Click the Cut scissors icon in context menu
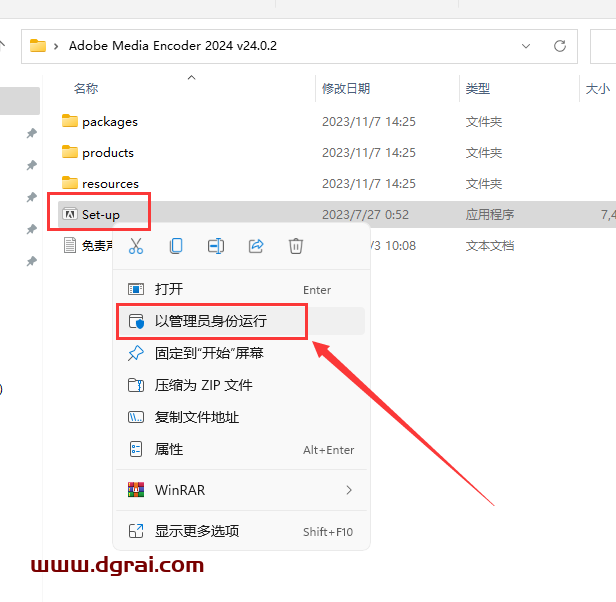The image size is (616, 602). [136, 246]
